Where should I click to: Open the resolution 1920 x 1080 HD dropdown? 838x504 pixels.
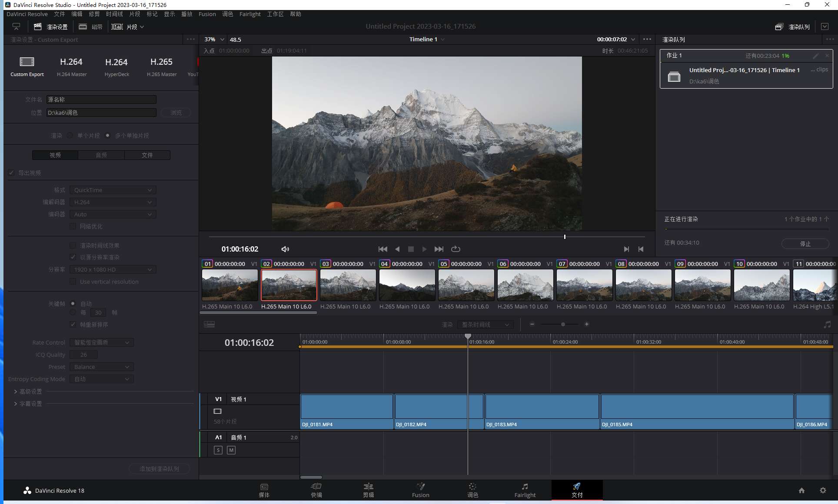(113, 269)
